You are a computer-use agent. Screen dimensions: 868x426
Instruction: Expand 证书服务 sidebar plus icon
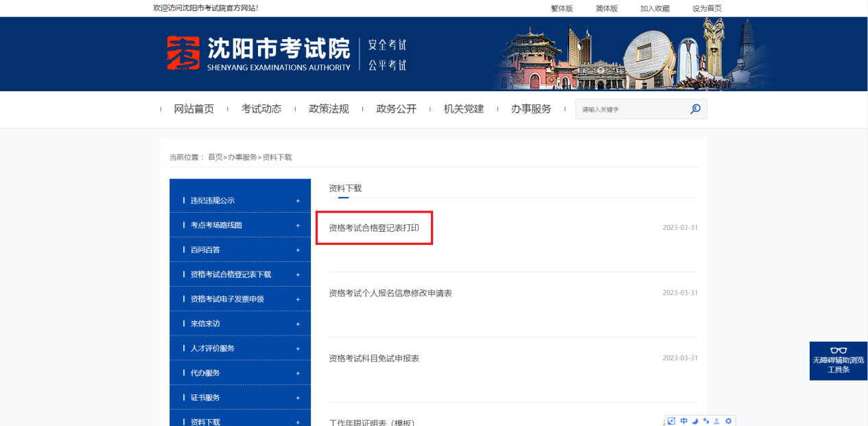298,398
